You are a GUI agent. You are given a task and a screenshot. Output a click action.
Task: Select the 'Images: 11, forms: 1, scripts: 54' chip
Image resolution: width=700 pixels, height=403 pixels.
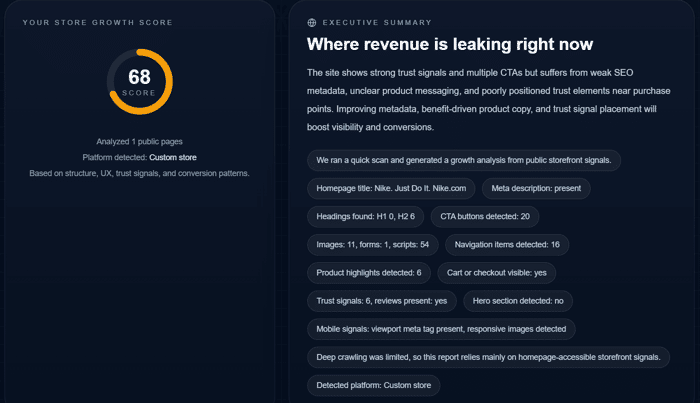pyautogui.click(x=373, y=245)
